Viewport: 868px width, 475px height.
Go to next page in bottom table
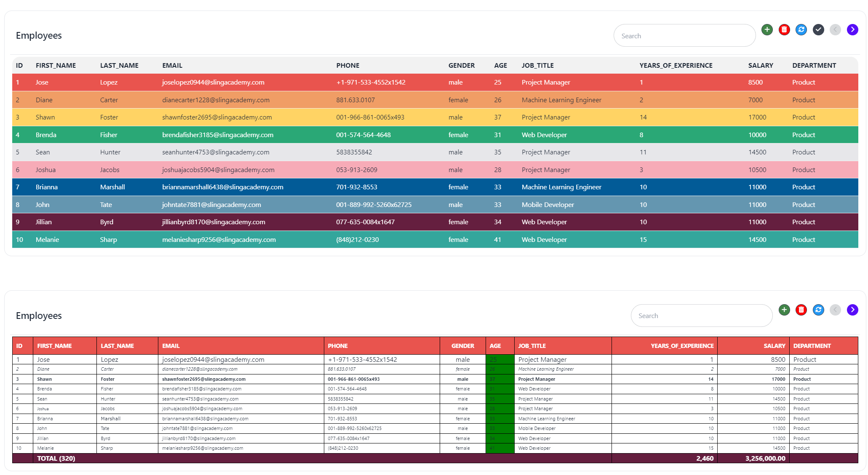[852, 310]
